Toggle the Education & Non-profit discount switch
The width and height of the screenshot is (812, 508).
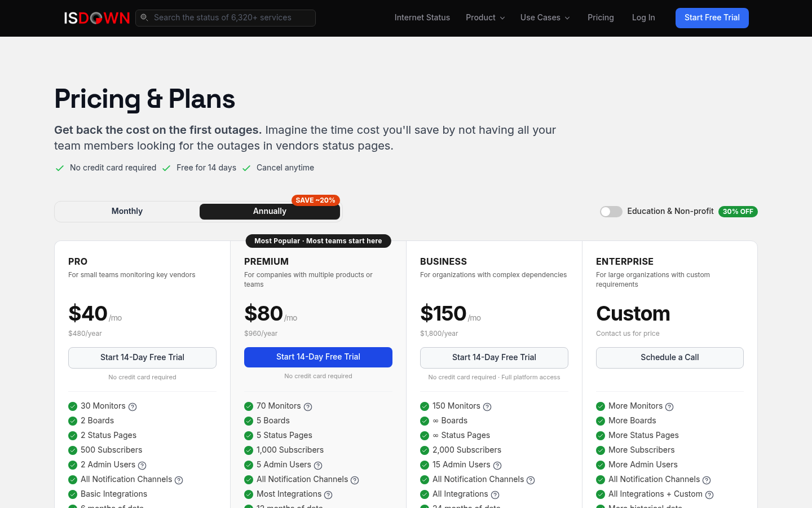click(611, 212)
